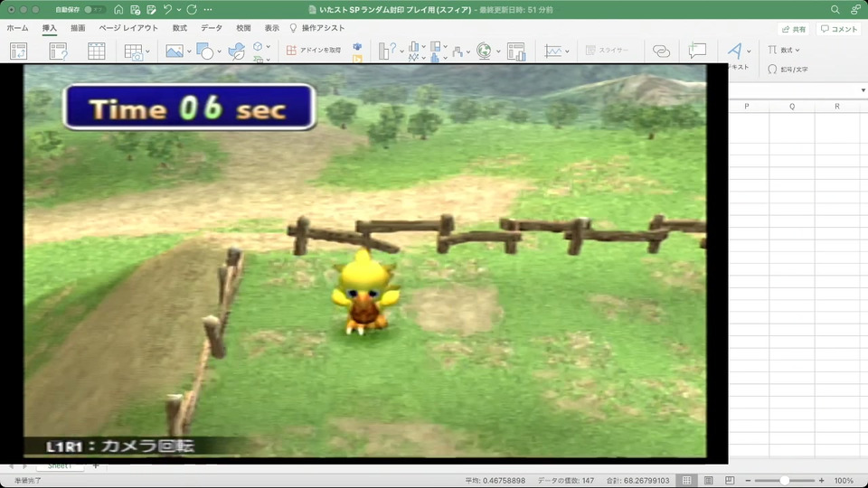Image resolution: width=868 pixels, height=488 pixels.
Task: Click the 記号/文字 symbol button
Action: [x=788, y=70]
